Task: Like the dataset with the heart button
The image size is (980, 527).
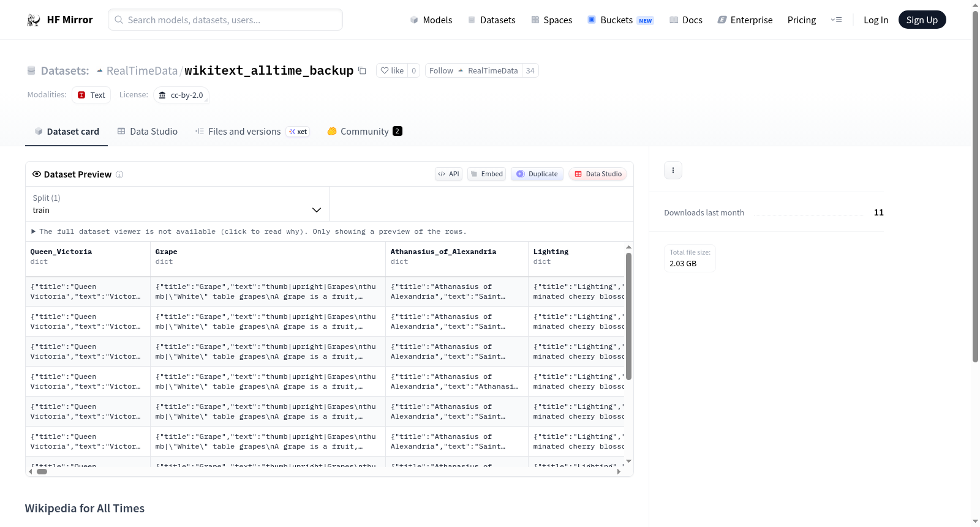Action: (x=392, y=70)
